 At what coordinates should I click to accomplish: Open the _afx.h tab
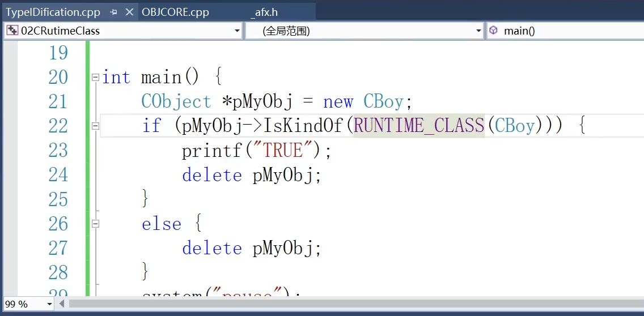pyautogui.click(x=265, y=12)
